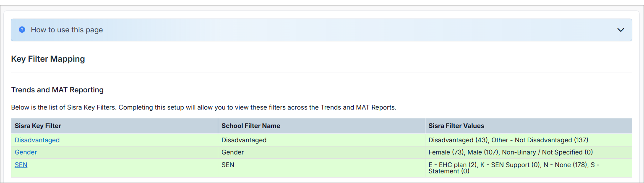Expand the How to use this page chevron
Viewport: 644px width, 183px height.
click(x=621, y=30)
